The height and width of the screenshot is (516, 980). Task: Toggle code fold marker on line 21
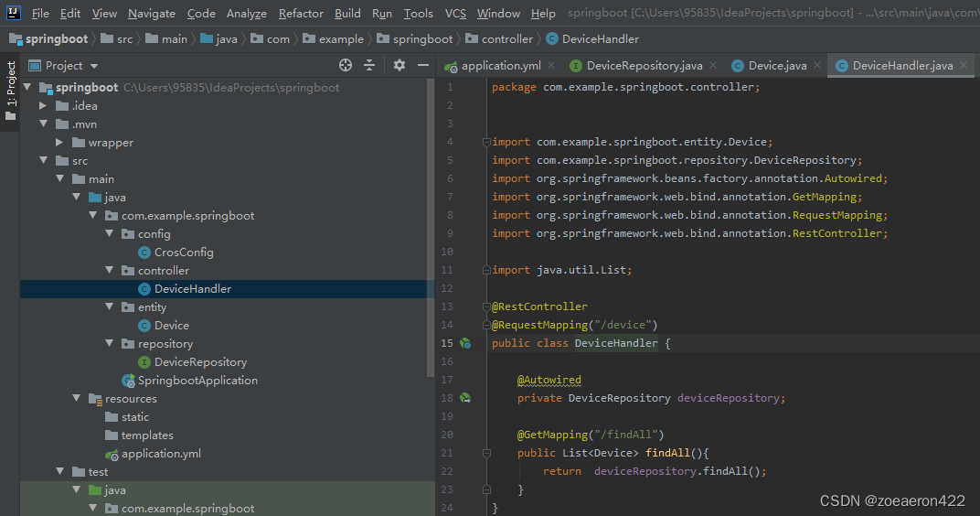[x=486, y=453]
